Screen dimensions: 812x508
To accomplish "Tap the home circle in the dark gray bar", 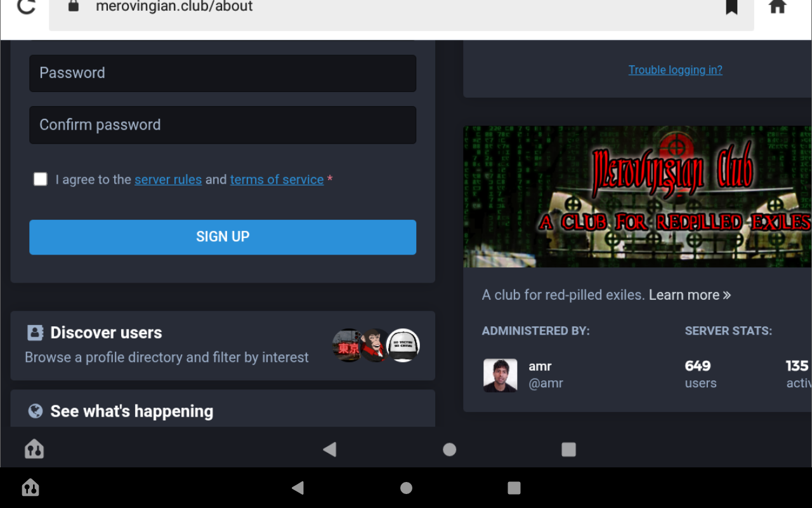I will 449,450.
